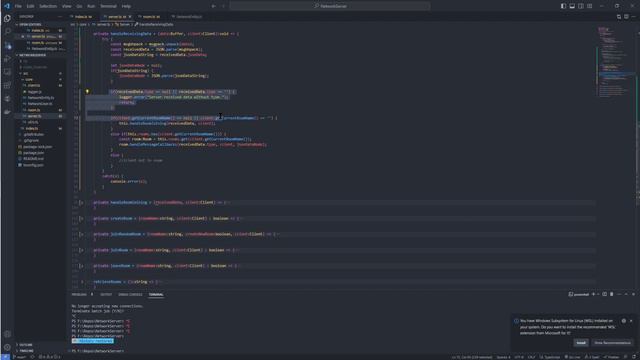Unfold the joinRoom method
640x360 pixels.
point(81,250)
